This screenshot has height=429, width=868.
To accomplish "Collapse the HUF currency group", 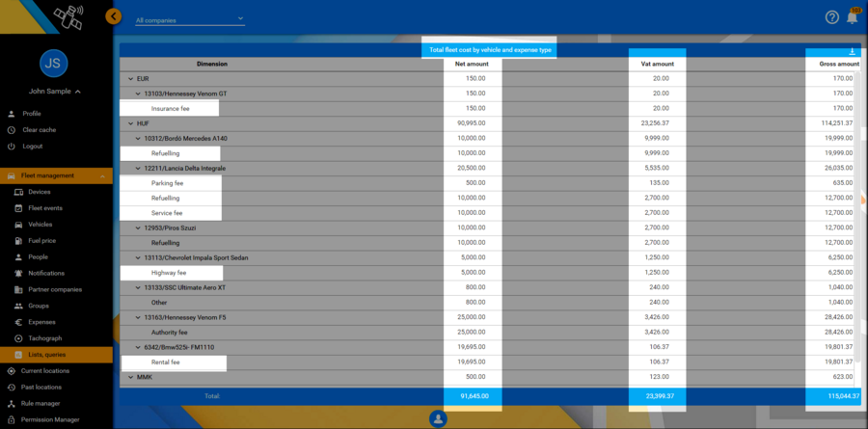I will pyautogui.click(x=130, y=123).
